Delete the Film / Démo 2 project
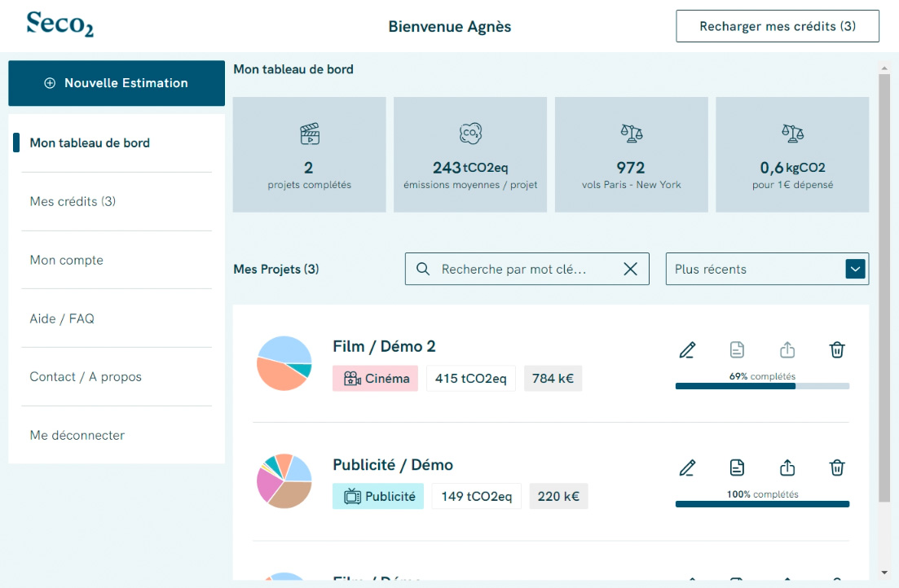This screenshot has width=899, height=588. click(x=837, y=350)
